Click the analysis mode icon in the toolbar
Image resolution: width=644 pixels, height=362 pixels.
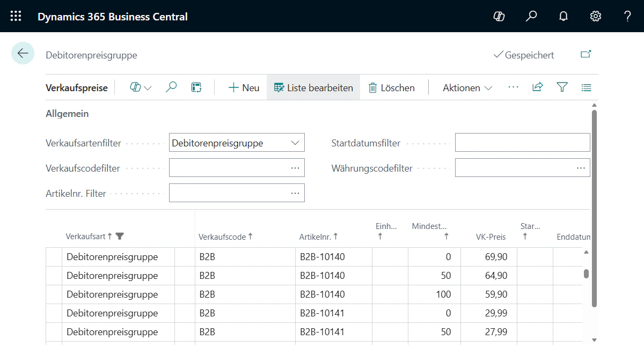point(196,87)
